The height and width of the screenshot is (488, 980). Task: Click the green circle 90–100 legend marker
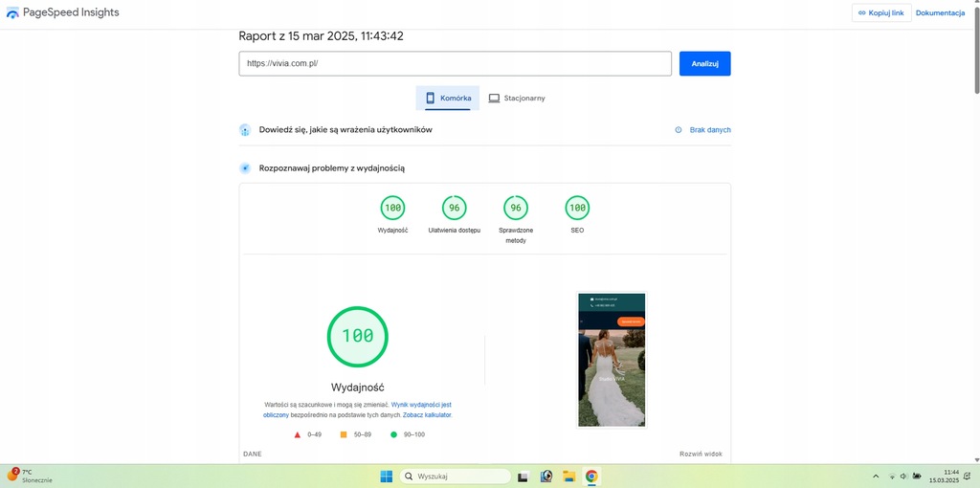click(x=393, y=434)
